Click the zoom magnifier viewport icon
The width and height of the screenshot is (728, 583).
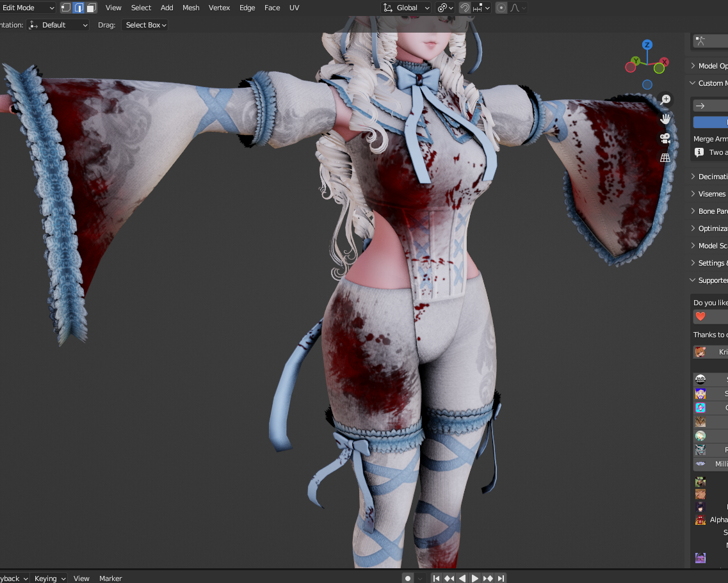coord(666,99)
